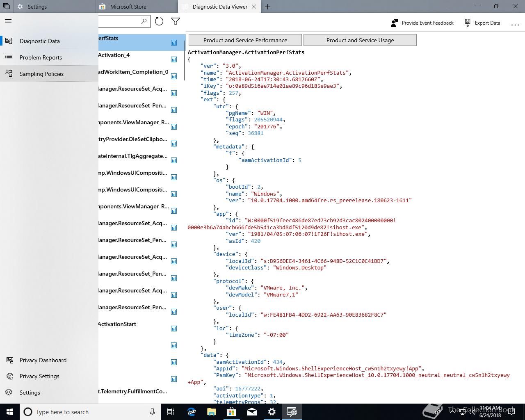The height and width of the screenshot is (420, 525).
Task: Select the Telemetry.FulfillmentCo event
Action: pyautogui.click(x=142, y=395)
